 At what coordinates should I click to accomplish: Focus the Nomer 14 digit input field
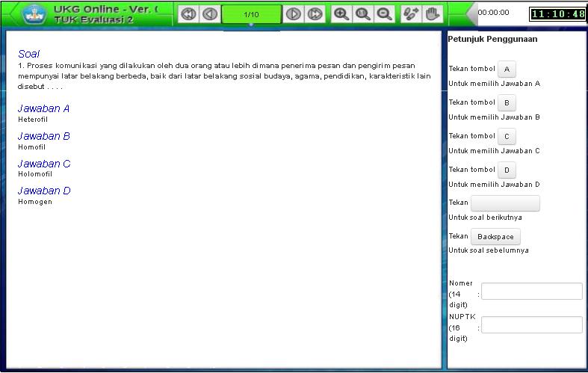[532, 292]
